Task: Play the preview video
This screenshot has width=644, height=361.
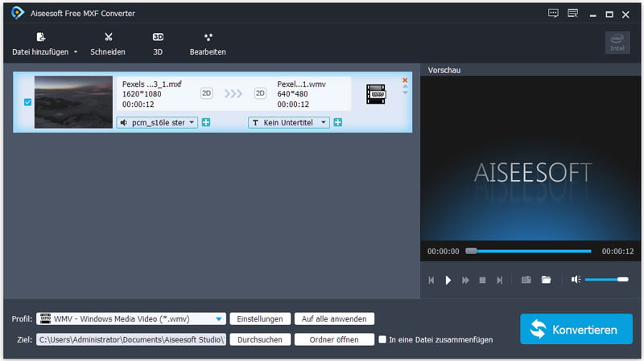Action: [x=448, y=280]
